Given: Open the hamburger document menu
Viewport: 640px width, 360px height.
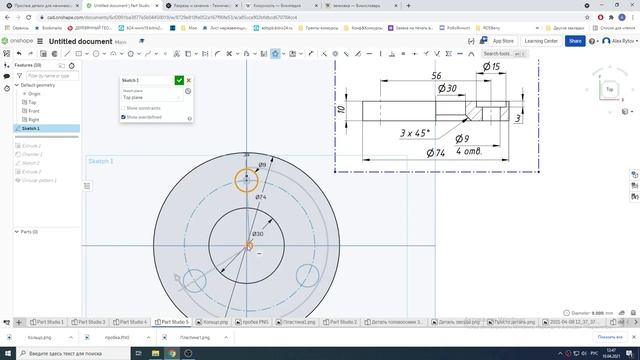Looking at the screenshot, I should [x=40, y=41].
